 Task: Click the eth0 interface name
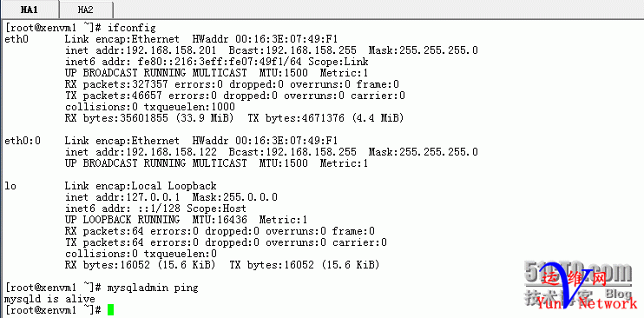point(16,39)
